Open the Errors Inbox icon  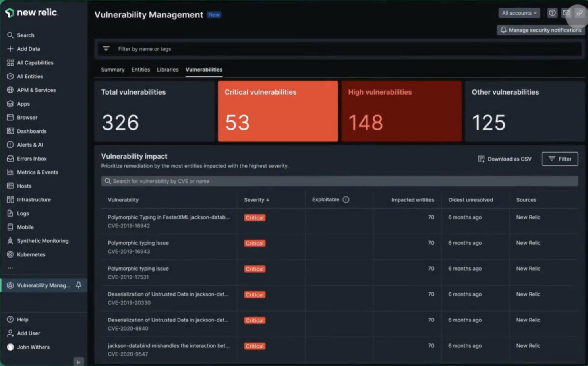coord(10,158)
